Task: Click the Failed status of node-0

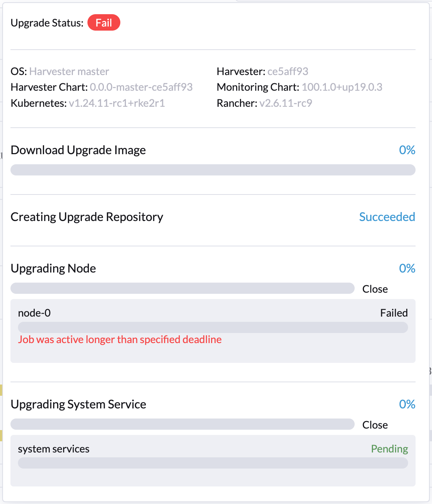Action: coord(394,313)
